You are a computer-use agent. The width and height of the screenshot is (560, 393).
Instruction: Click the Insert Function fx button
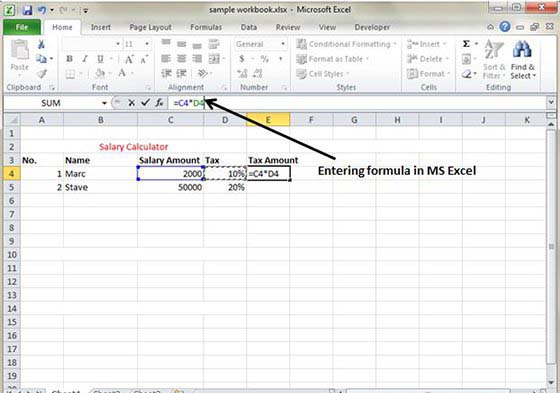click(159, 103)
